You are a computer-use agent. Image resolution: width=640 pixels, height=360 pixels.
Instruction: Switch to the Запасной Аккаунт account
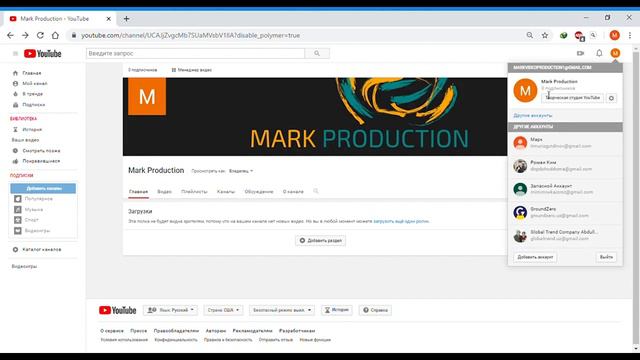tap(565, 189)
